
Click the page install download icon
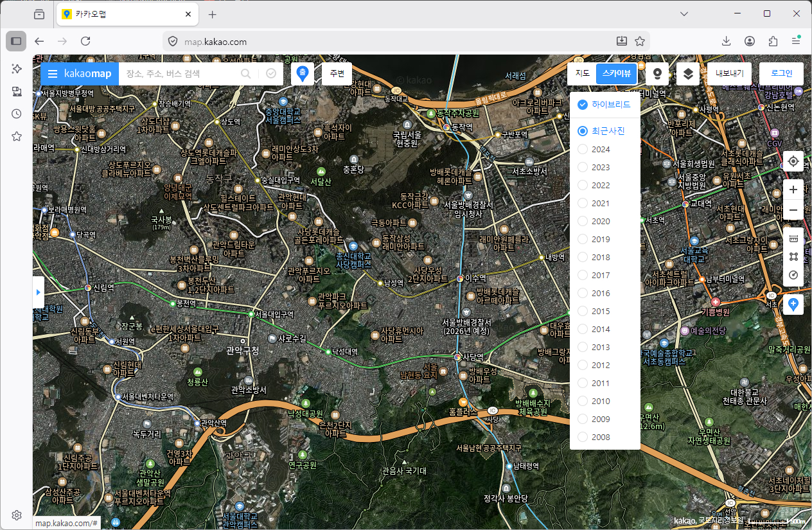[x=621, y=41]
